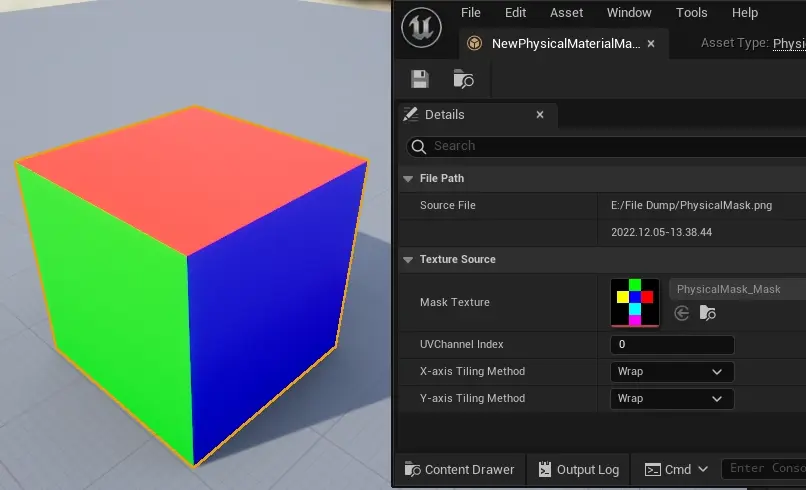Image resolution: width=806 pixels, height=490 pixels.
Task: Click the Output Log icon
Action: [545, 469]
